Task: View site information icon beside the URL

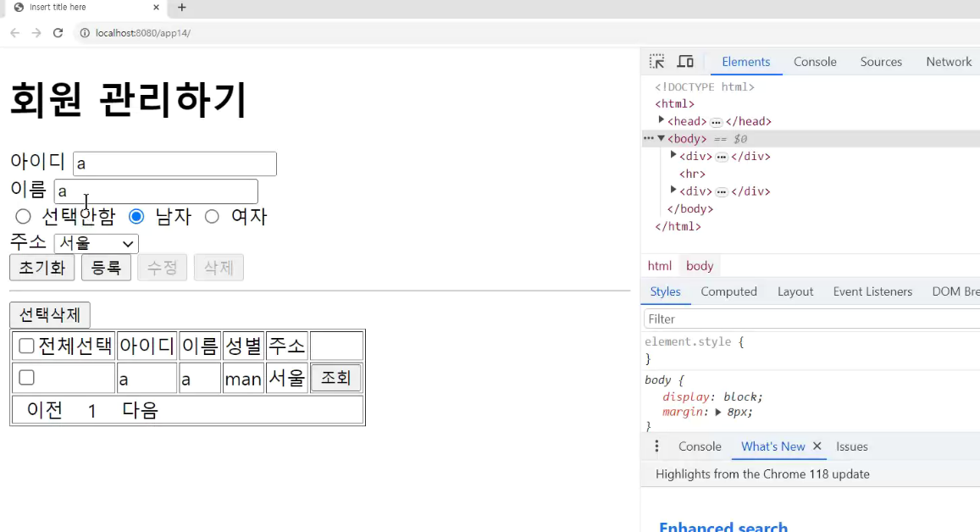Action: pyautogui.click(x=85, y=32)
